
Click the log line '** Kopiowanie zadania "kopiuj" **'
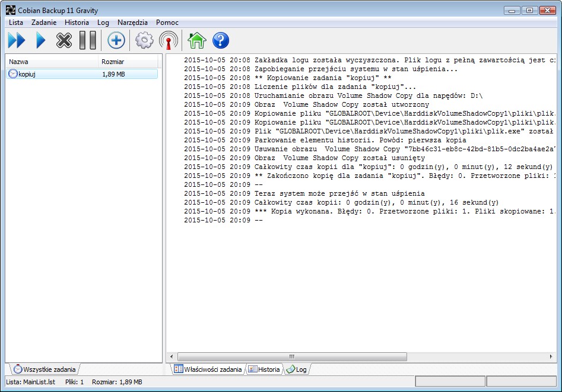click(287, 78)
